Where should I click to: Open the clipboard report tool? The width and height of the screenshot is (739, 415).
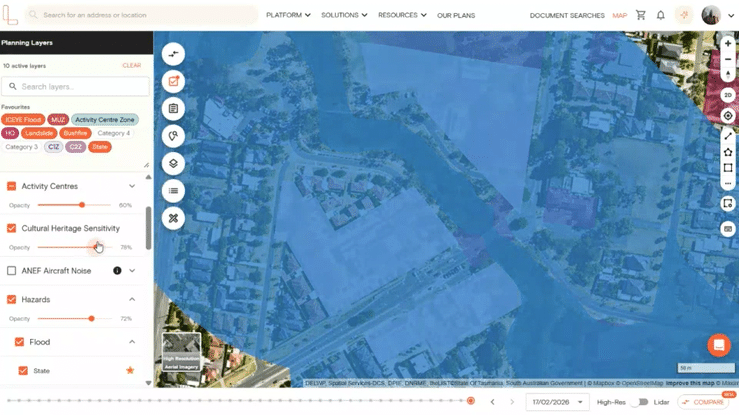click(173, 109)
